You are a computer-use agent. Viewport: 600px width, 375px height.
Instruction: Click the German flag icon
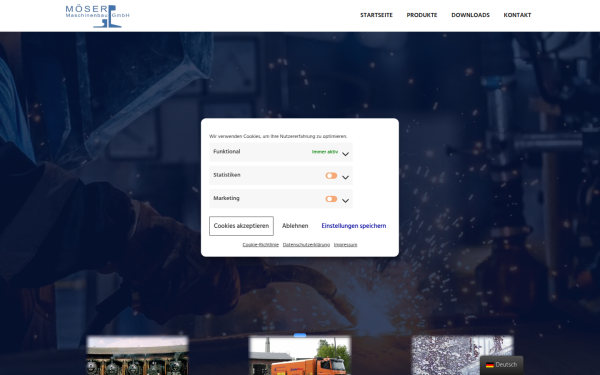point(489,365)
